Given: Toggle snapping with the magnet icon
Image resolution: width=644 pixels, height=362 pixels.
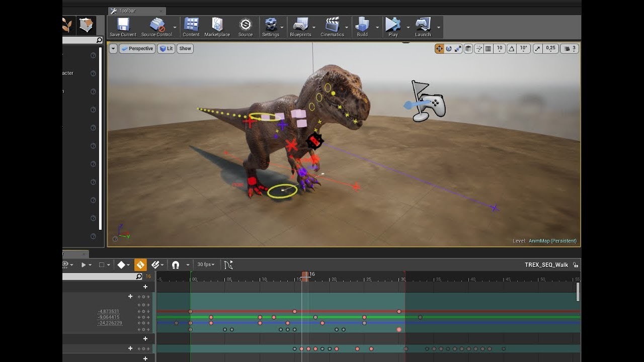Looking at the screenshot, I should 175,264.
